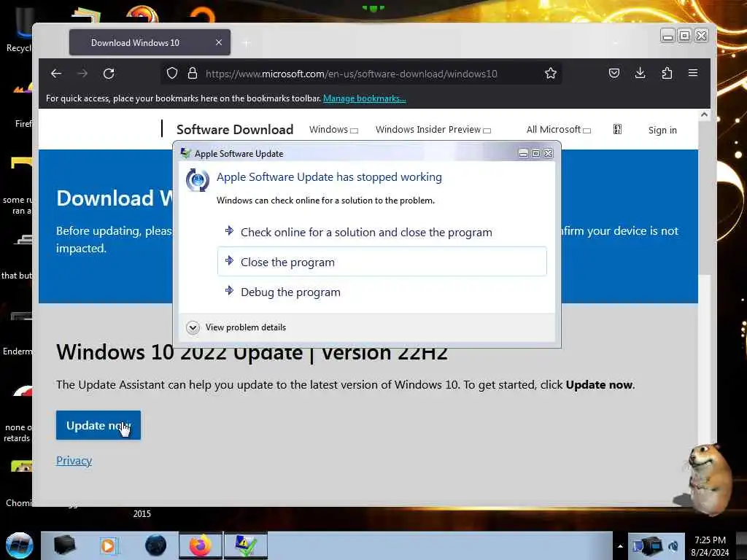Open the media player taskbar icon

click(x=109, y=545)
